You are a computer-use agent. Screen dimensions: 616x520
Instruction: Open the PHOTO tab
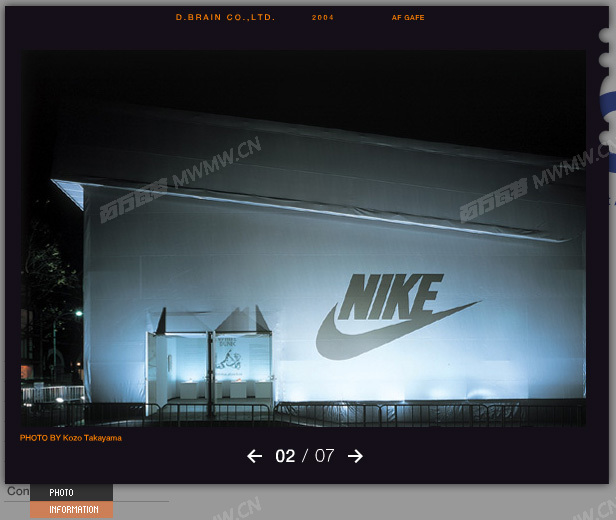72,492
